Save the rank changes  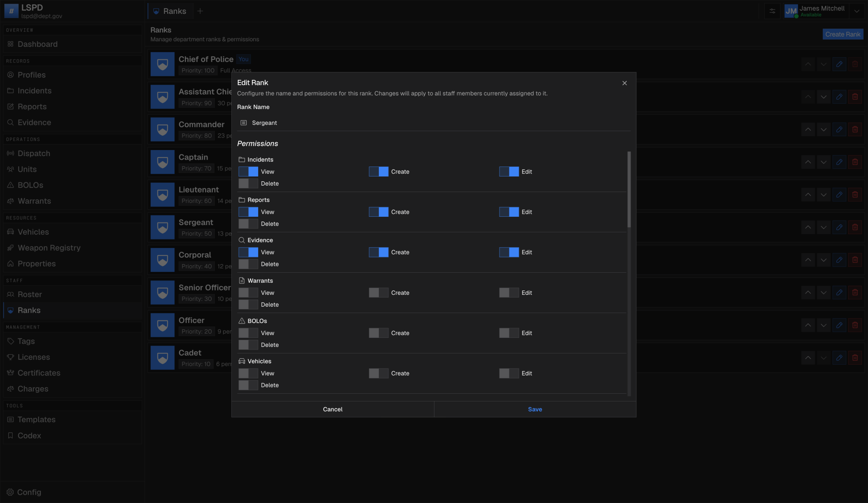[x=535, y=409]
